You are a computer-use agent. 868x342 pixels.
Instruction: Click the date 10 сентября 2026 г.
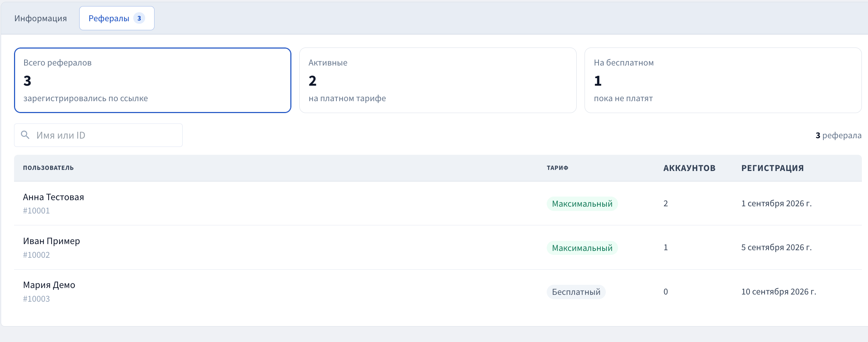click(x=779, y=292)
